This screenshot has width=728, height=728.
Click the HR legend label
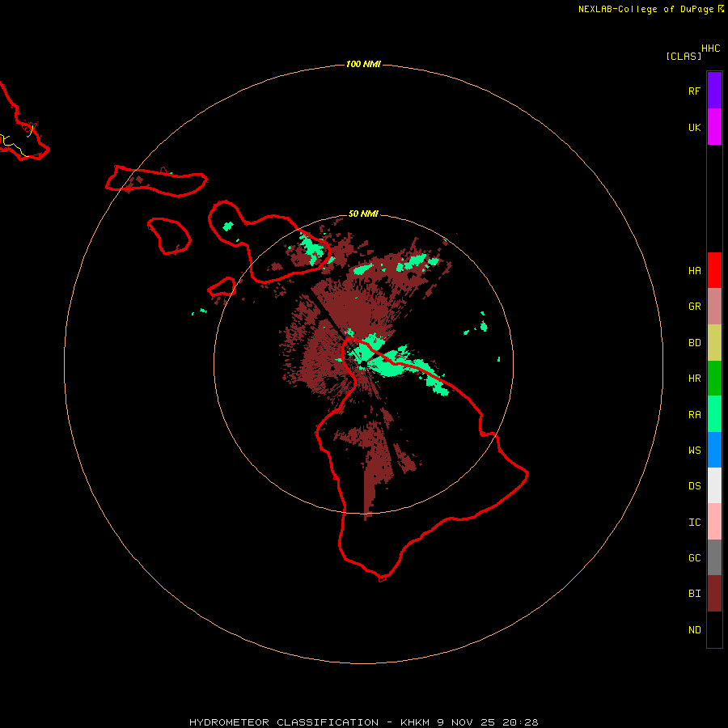(694, 379)
